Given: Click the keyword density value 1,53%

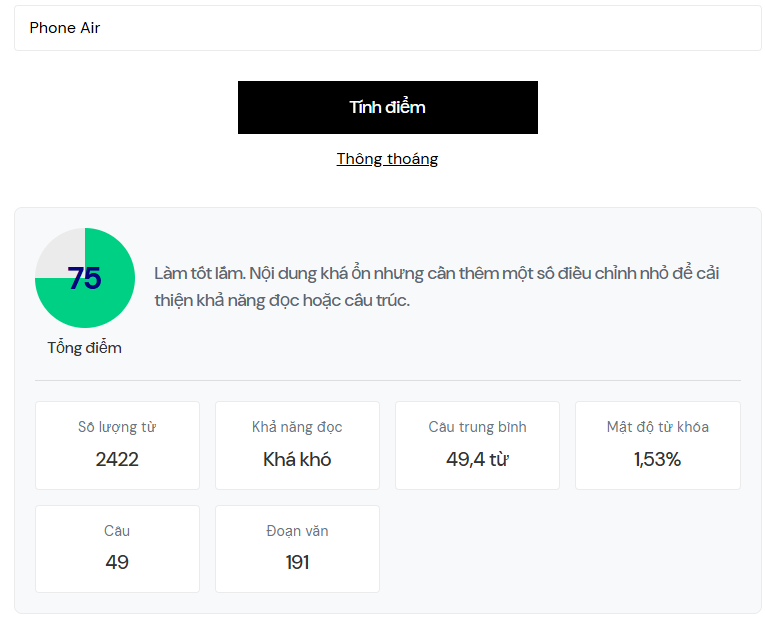Looking at the screenshot, I should tap(657, 460).
